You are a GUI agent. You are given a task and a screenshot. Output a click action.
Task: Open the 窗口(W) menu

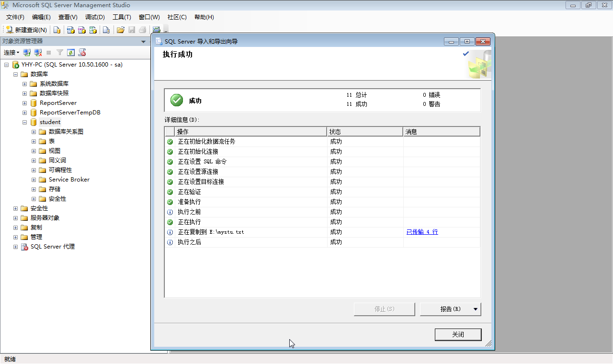coord(149,17)
